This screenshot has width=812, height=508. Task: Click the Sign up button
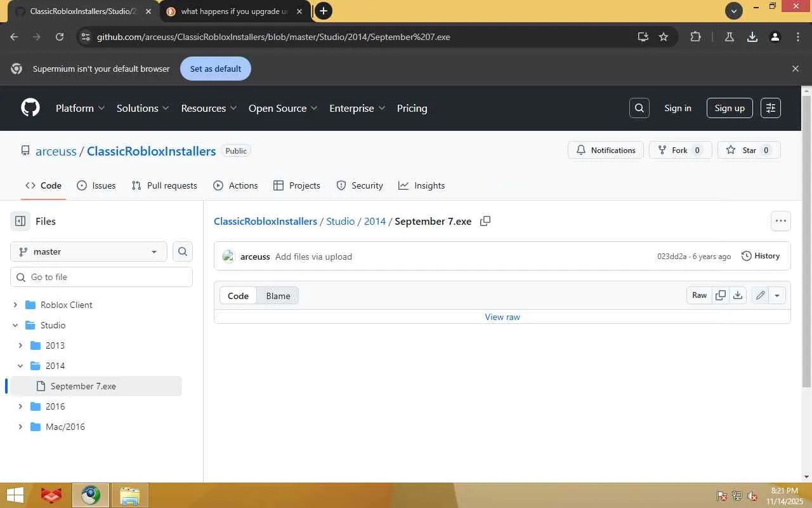tap(730, 108)
